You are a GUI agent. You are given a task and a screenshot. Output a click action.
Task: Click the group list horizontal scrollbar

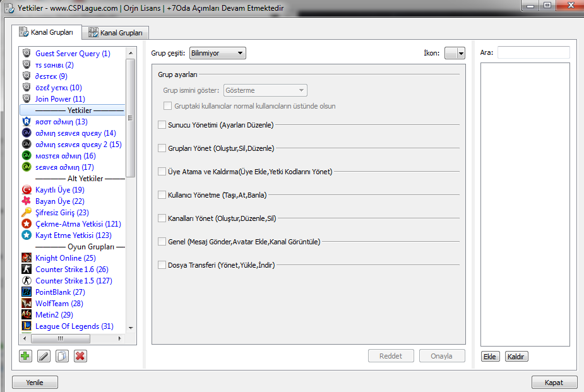click(x=69, y=338)
